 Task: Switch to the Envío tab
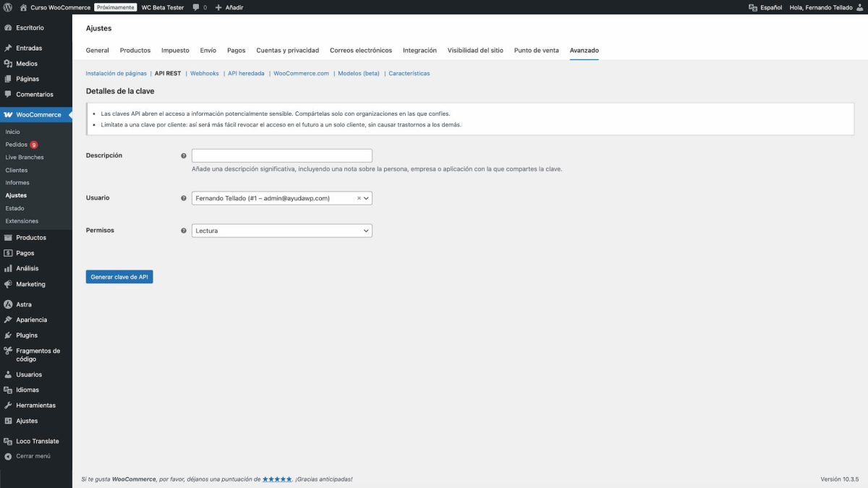(x=208, y=50)
